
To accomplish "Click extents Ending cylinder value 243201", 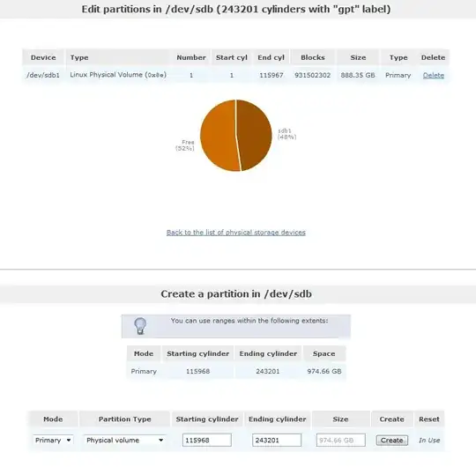I will click(x=268, y=372).
